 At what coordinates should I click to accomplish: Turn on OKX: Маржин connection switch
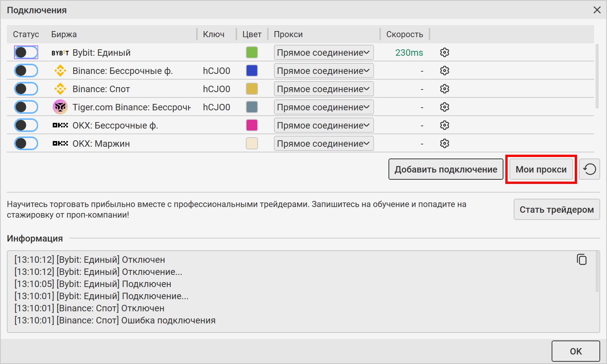26,143
